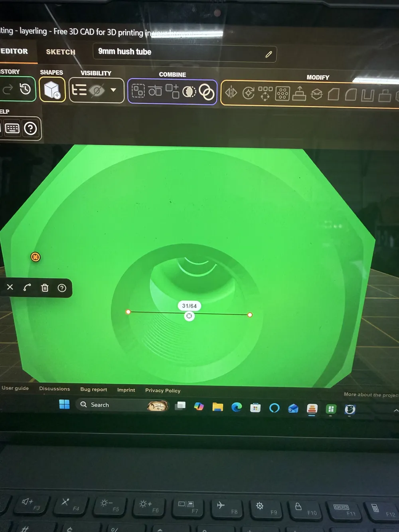Choose the grid pattern tool
399x532 pixels.
(x=282, y=94)
